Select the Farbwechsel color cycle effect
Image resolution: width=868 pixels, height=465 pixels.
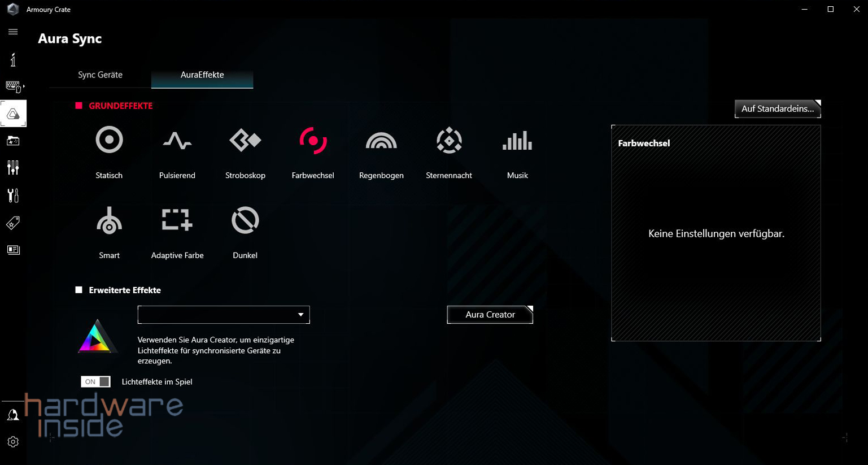(x=313, y=140)
